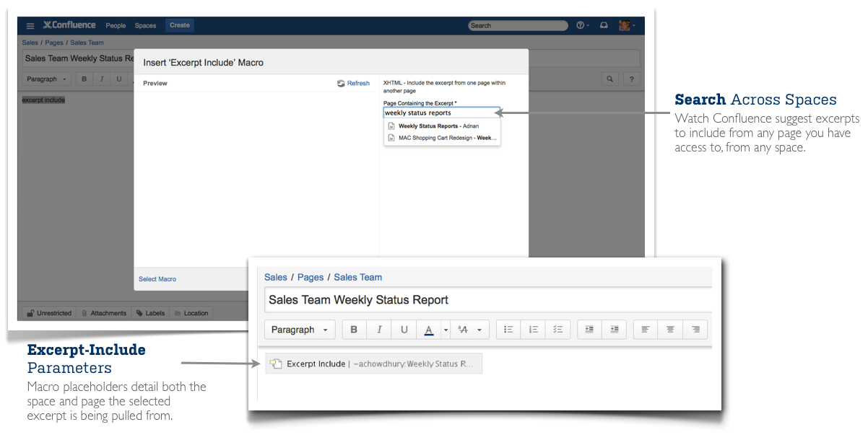868x440 pixels.
Task: Click the Attachments button
Action: (104, 313)
